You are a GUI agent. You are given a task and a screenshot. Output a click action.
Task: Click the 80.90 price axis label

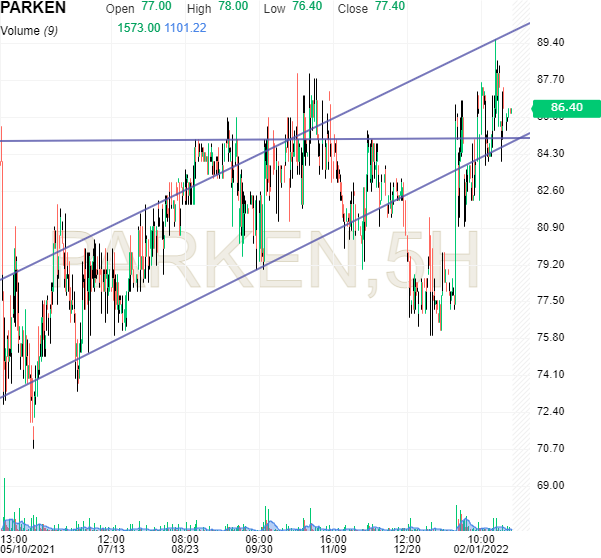tap(552, 227)
